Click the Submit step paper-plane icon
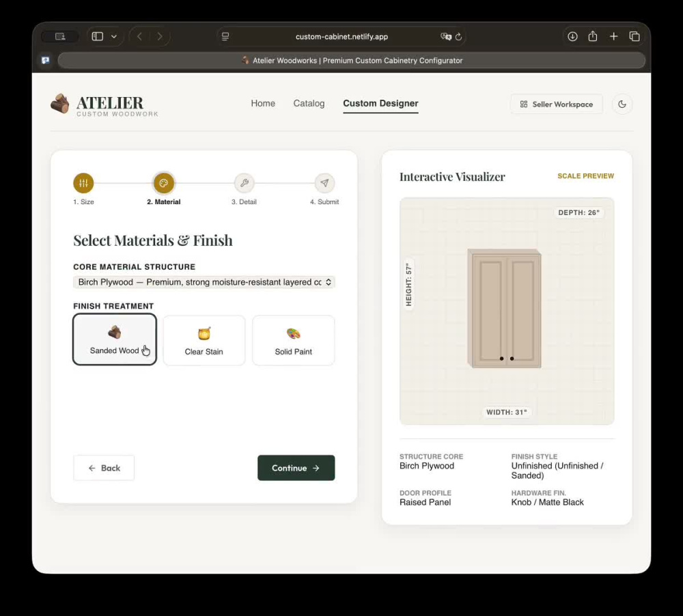683x616 pixels. 324,183
